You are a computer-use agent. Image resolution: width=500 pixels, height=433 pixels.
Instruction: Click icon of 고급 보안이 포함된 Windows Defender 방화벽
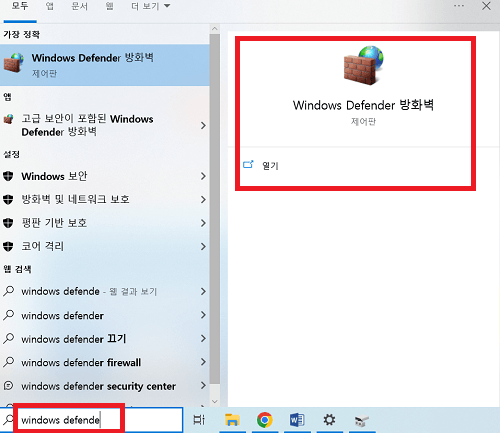[x=9, y=119]
